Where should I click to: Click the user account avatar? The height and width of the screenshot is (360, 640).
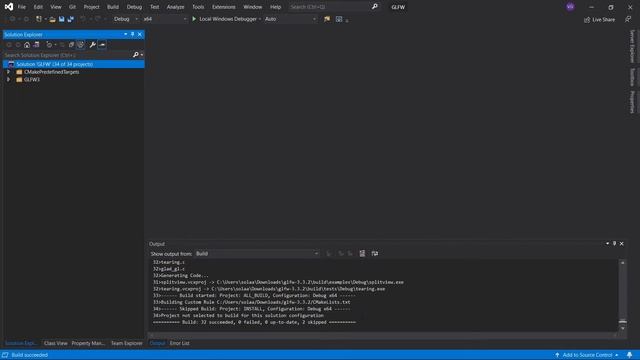click(x=570, y=7)
